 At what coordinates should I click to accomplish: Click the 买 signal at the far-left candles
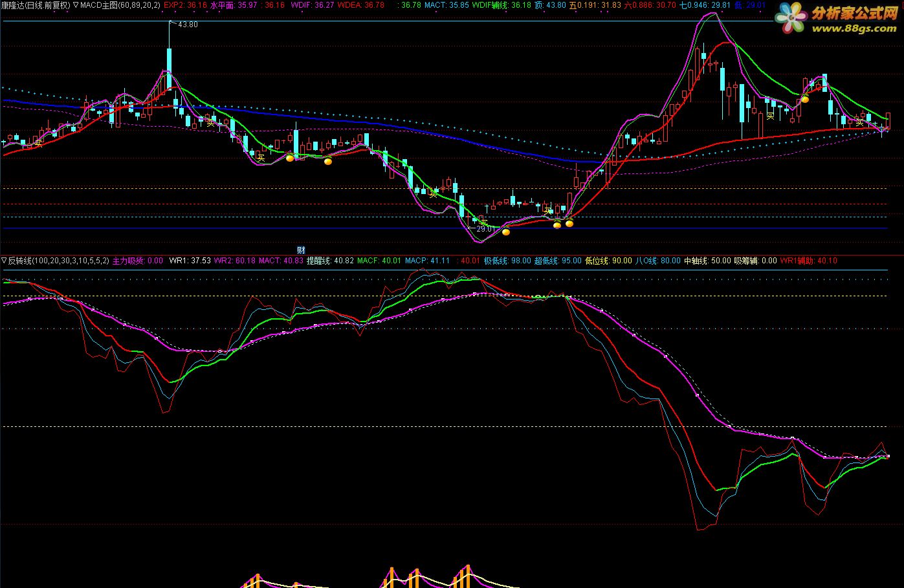(38, 143)
